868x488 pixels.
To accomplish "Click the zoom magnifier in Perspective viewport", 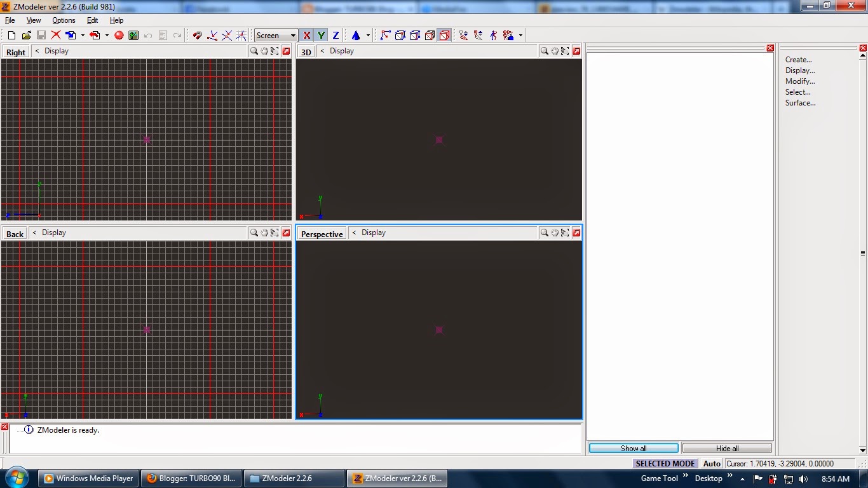I will point(545,233).
